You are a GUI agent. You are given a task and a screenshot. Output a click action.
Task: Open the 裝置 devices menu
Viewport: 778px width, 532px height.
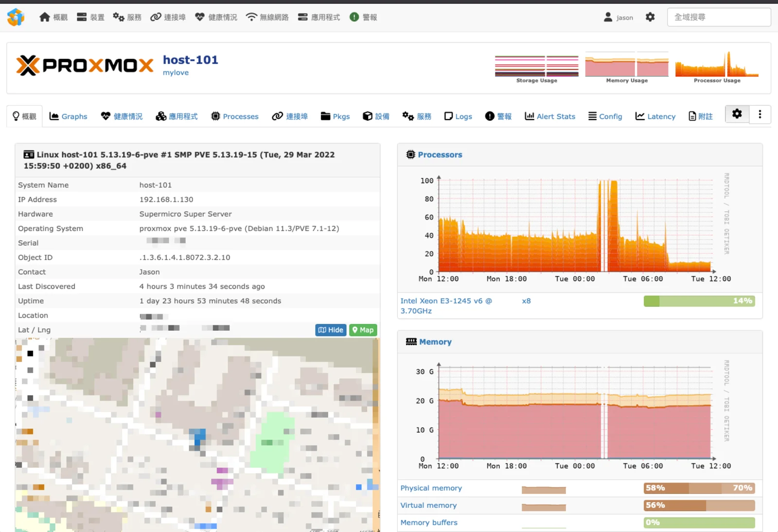pyautogui.click(x=91, y=17)
